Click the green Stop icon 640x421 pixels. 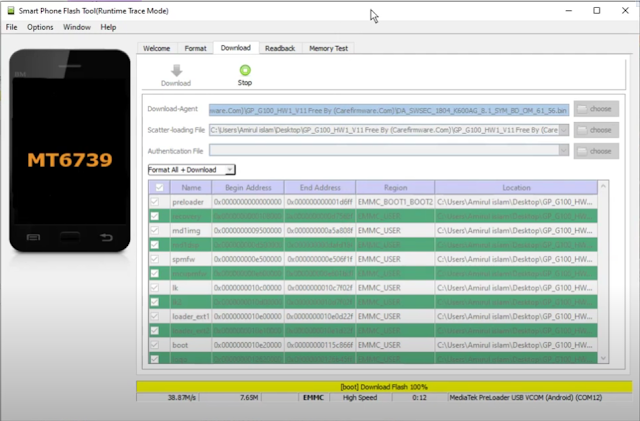[x=245, y=70]
